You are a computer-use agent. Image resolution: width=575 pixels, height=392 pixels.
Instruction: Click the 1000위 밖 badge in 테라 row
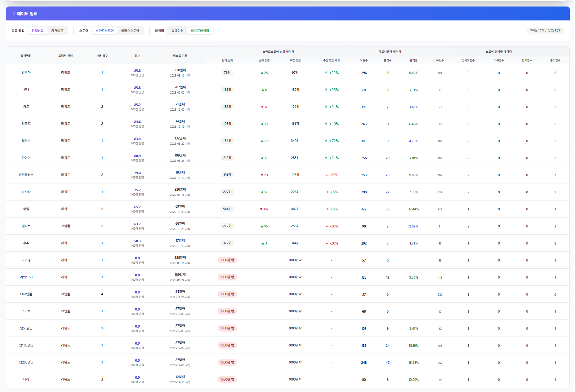pyautogui.click(x=227, y=379)
